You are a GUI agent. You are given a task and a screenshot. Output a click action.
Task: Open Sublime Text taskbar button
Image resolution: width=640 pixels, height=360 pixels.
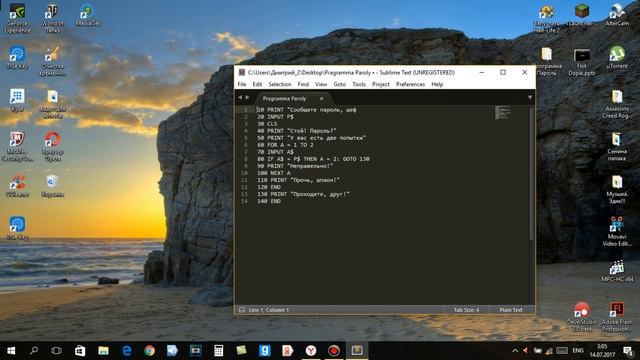pyautogui.click(x=357, y=351)
